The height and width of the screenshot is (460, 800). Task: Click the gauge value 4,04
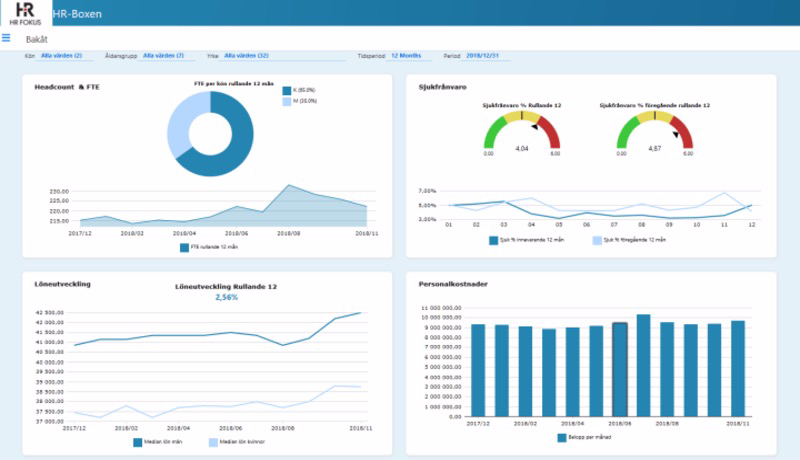click(x=522, y=149)
